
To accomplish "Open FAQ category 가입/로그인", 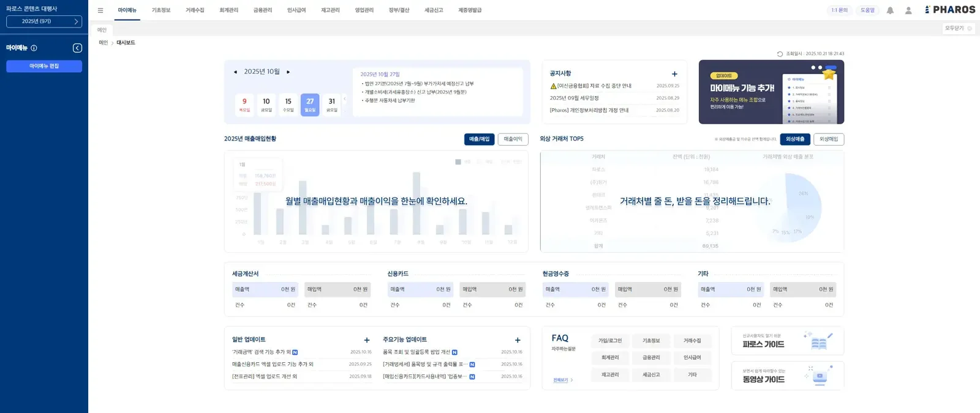I will click(610, 341).
